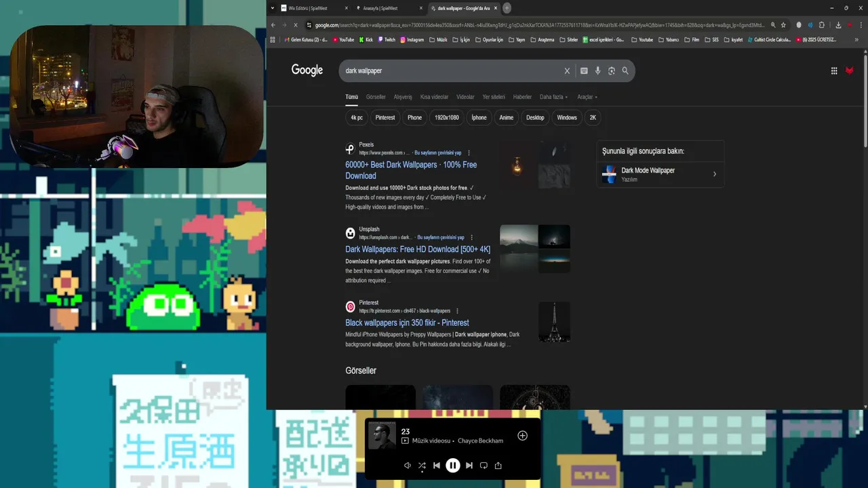
Task: Open the Oyunlar İçin bookmarks folder
Action: [x=489, y=40]
